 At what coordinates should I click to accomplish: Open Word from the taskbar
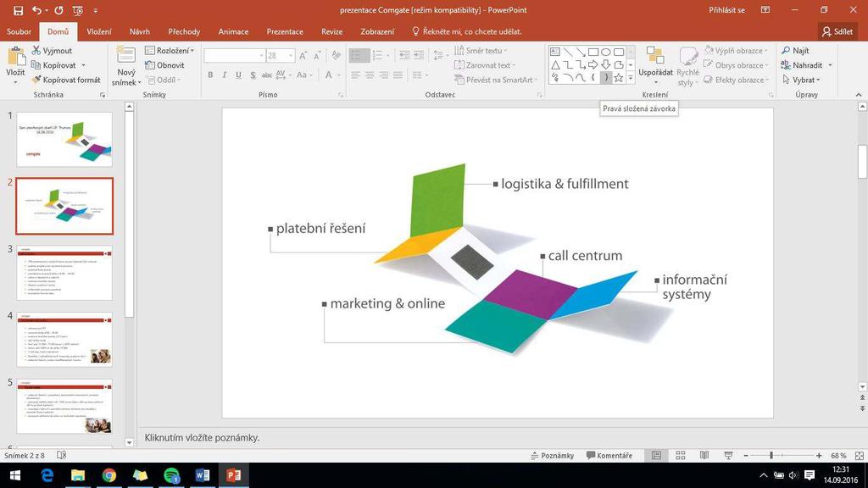pos(202,475)
